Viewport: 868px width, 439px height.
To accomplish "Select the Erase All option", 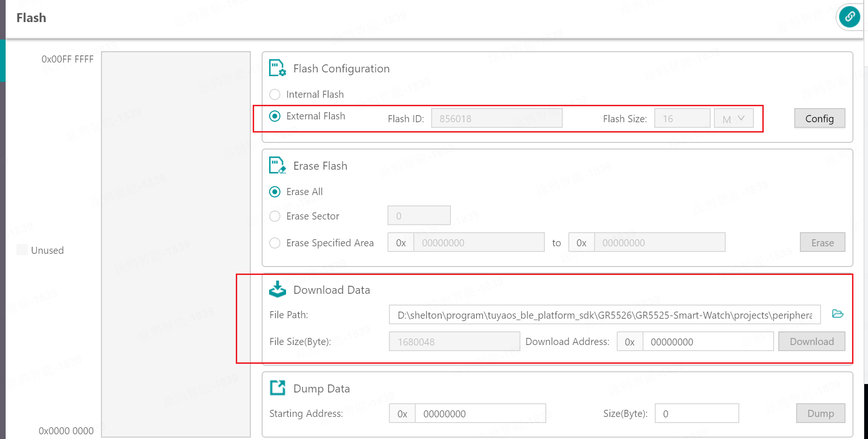I will point(275,192).
